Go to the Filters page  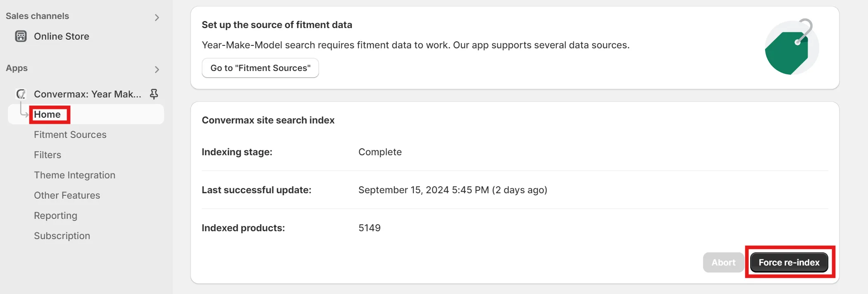click(x=48, y=155)
